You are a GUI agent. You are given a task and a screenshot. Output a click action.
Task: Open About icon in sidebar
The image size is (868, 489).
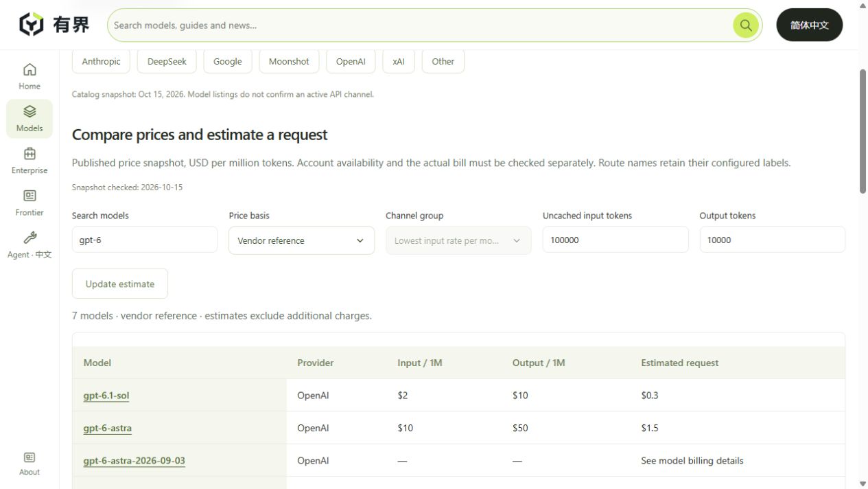point(30,457)
